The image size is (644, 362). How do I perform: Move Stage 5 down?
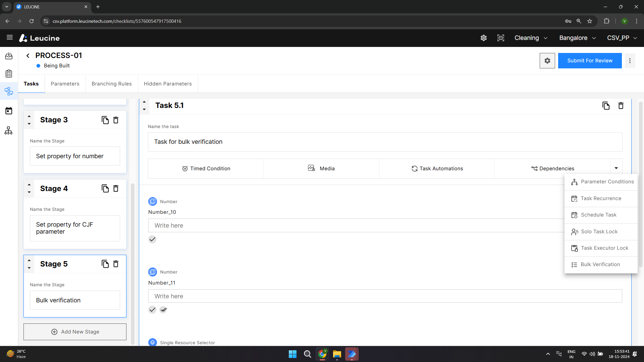pos(29,268)
